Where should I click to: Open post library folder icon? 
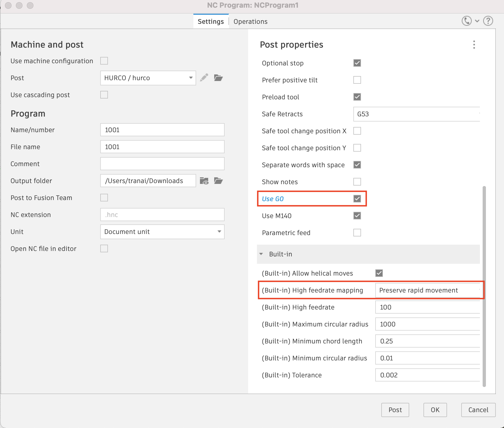[218, 78]
